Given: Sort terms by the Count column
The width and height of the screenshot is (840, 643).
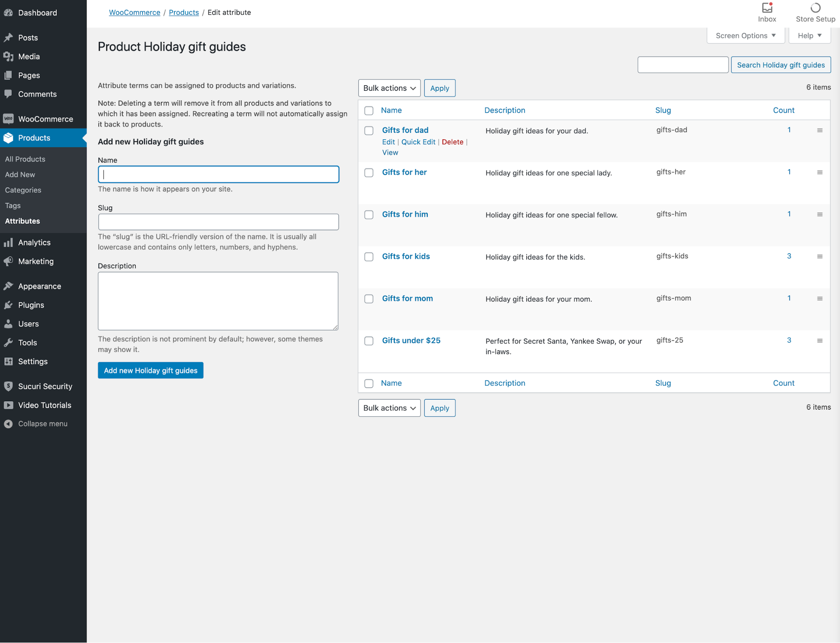Looking at the screenshot, I should [x=783, y=110].
